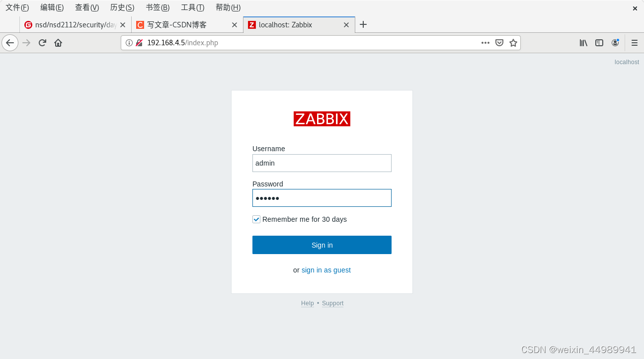Screen dimensions: 644x359
Task: Open the 帮助(H) menu
Action: (x=228, y=7)
